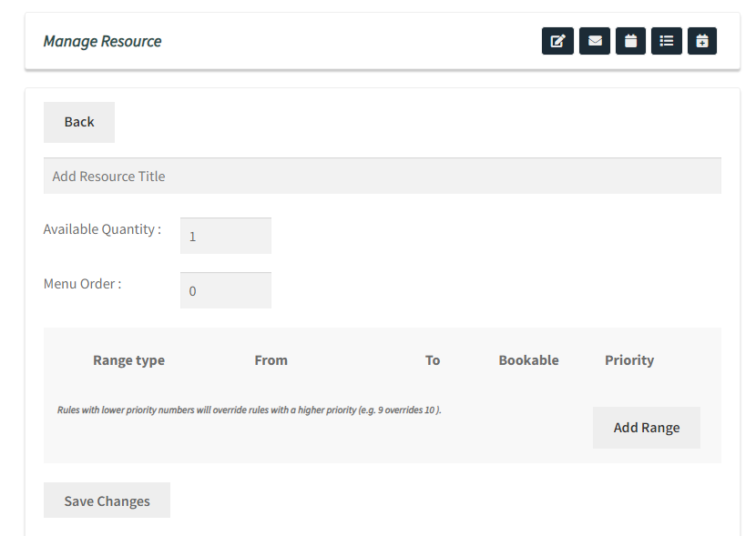Click the Bookable column header
Viewport: 756px width, 536px height.
pos(528,360)
